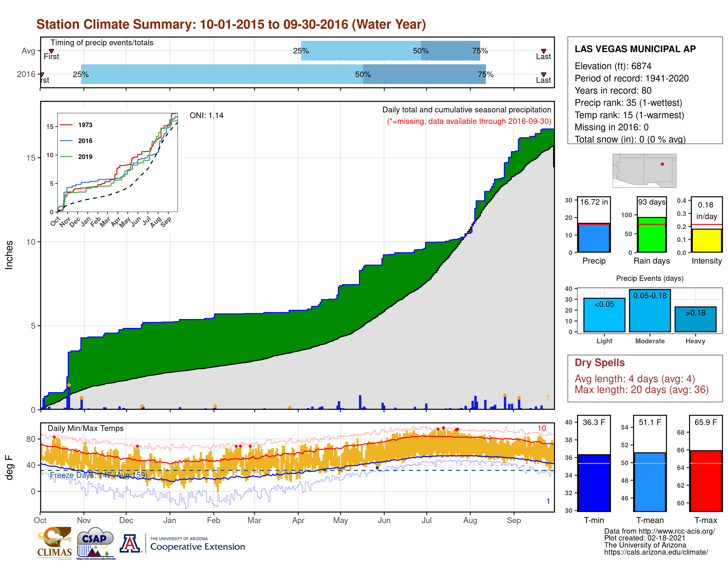Click the CLIMAS logo
728x563 pixels.
(55, 543)
